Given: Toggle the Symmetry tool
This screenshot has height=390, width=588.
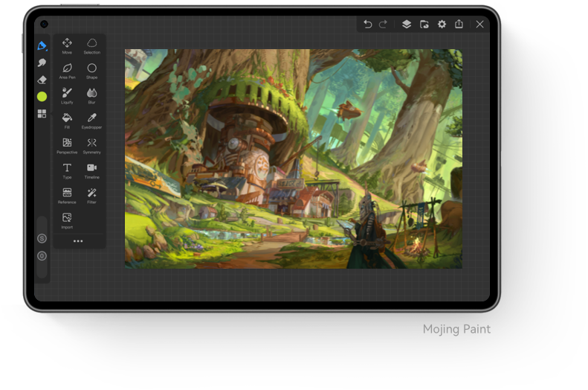Looking at the screenshot, I should (x=92, y=146).
